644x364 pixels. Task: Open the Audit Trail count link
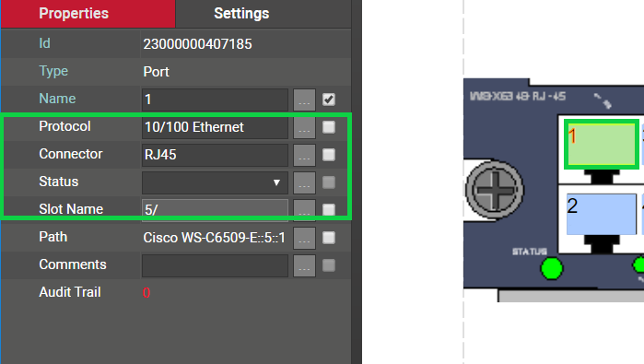[146, 292]
